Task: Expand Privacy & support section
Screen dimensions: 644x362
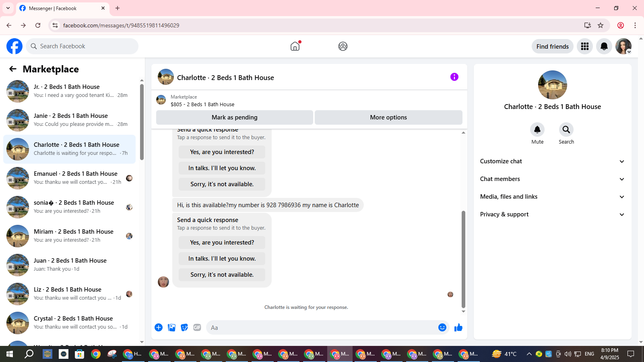Action: point(552,214)
